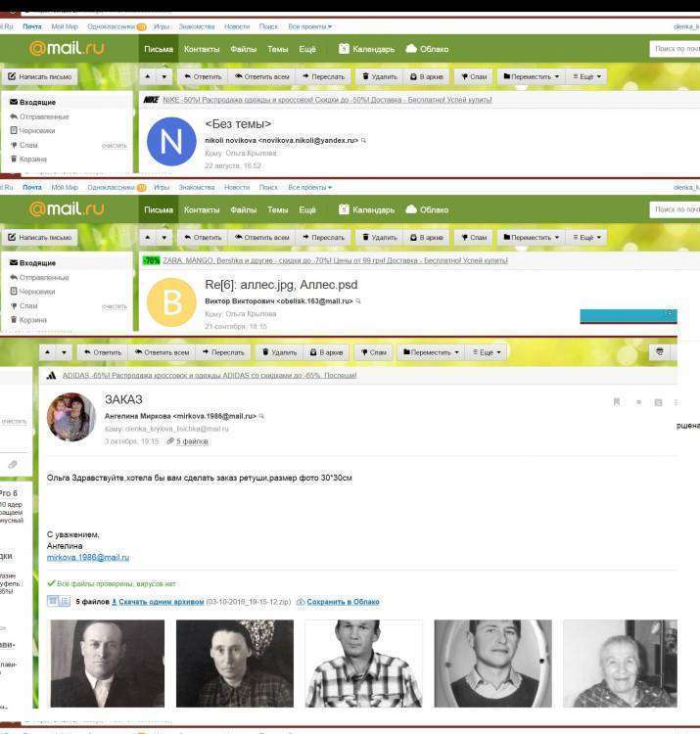Image resolution: width=700 pixels, height=734 pixels.
Task: Click Удалить trash button in ЗАКАЗ toolbar
Action: click(279, 352)
